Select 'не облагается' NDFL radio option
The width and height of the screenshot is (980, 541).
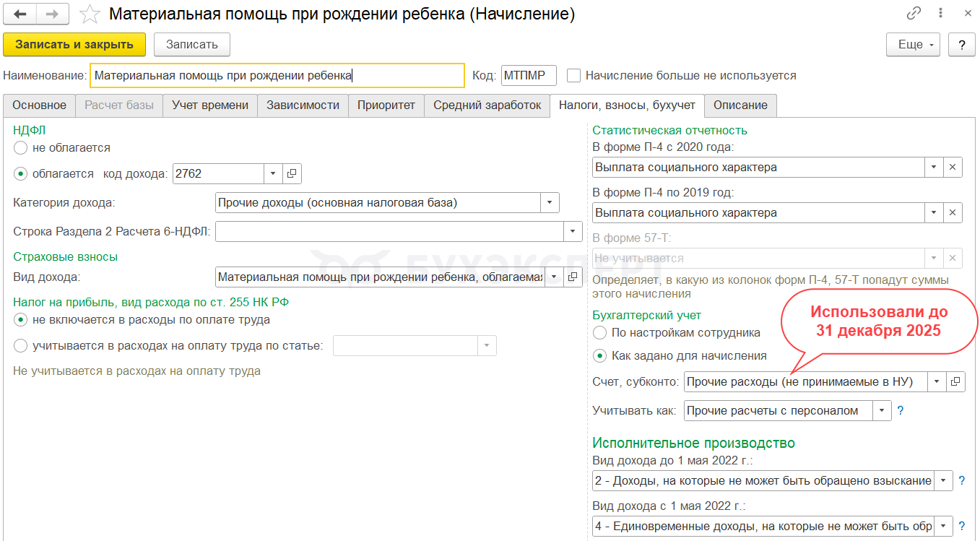tap(21, 147)
